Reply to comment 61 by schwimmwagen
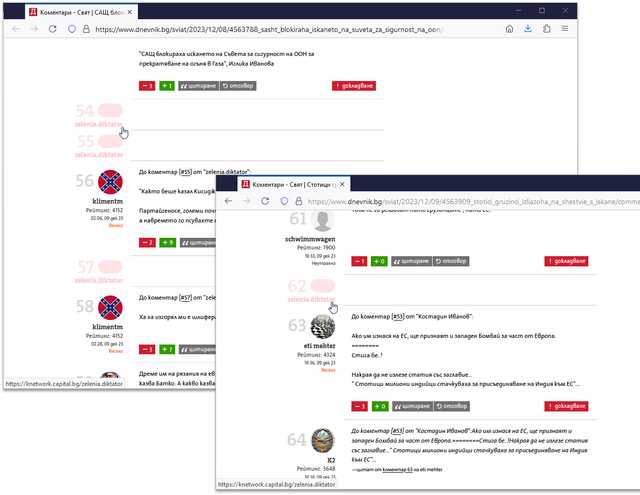The height and width of the screenshot is (495, 640). (451, 261)
